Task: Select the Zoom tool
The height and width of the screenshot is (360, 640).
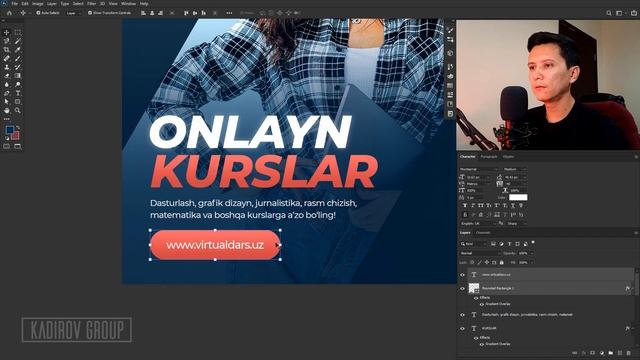Action: tap(18, 111)
